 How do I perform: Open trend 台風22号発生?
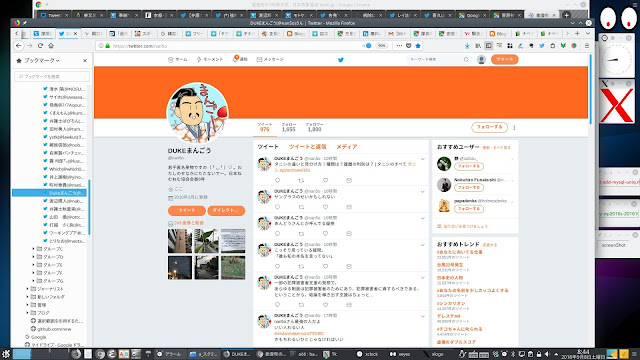450,265
